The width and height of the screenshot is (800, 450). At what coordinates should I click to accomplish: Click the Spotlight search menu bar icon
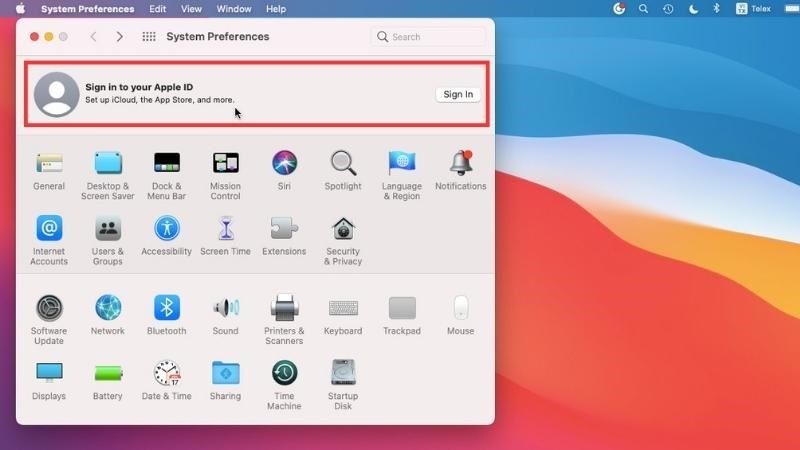[643, 9]
